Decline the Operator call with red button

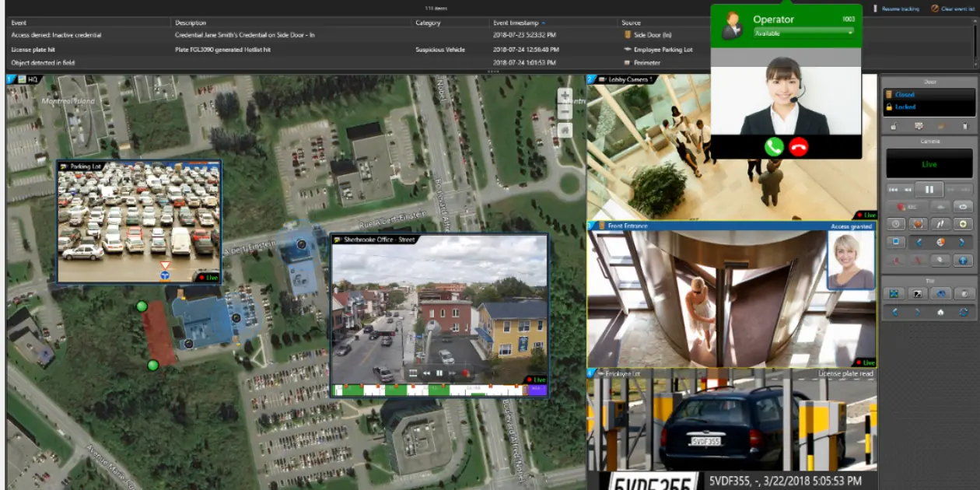point(798,147)
